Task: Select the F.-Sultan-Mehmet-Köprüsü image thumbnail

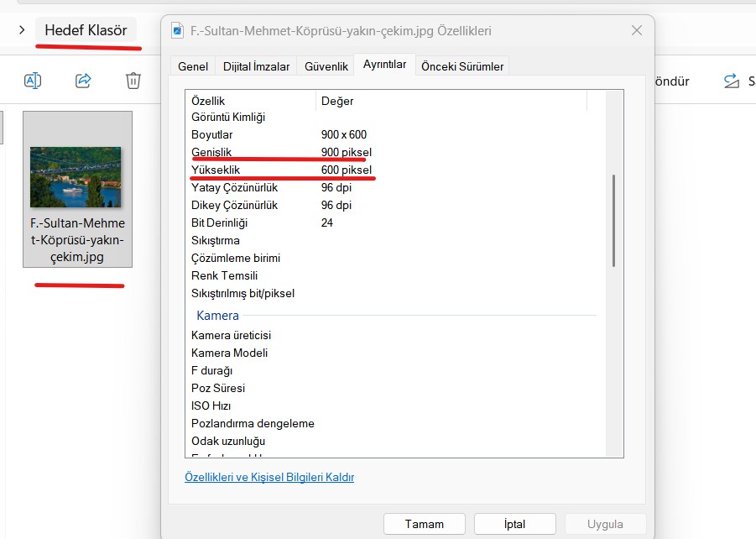Action: (x=76, y=177)
